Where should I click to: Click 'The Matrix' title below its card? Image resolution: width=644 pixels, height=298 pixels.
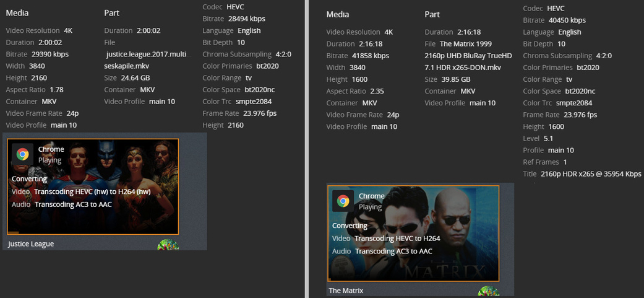pyautogui.click(x=346, y=291)
